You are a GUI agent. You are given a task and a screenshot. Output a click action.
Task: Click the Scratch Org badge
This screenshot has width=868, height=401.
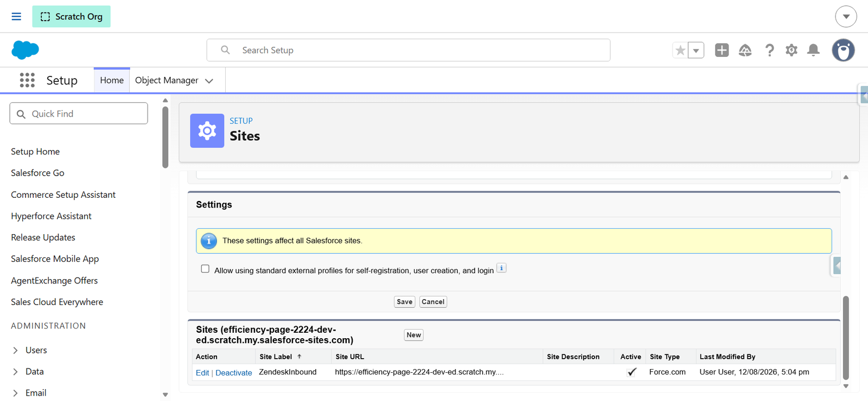[x=71, y=16]
